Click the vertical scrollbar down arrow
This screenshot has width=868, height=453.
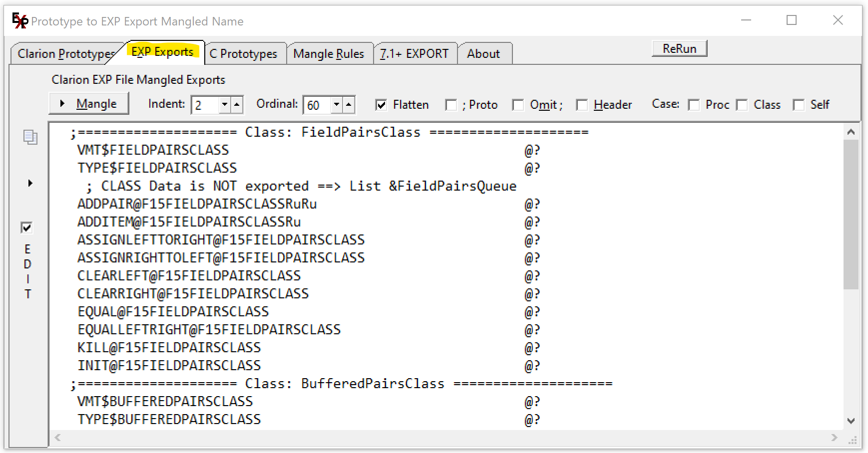(x=851, y=421)
